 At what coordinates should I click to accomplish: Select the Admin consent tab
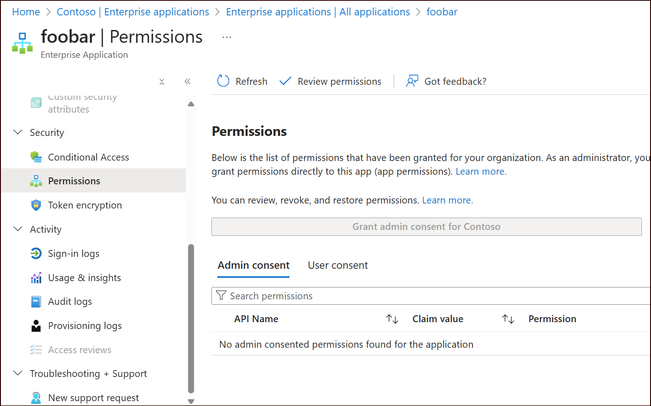(253, 265)
